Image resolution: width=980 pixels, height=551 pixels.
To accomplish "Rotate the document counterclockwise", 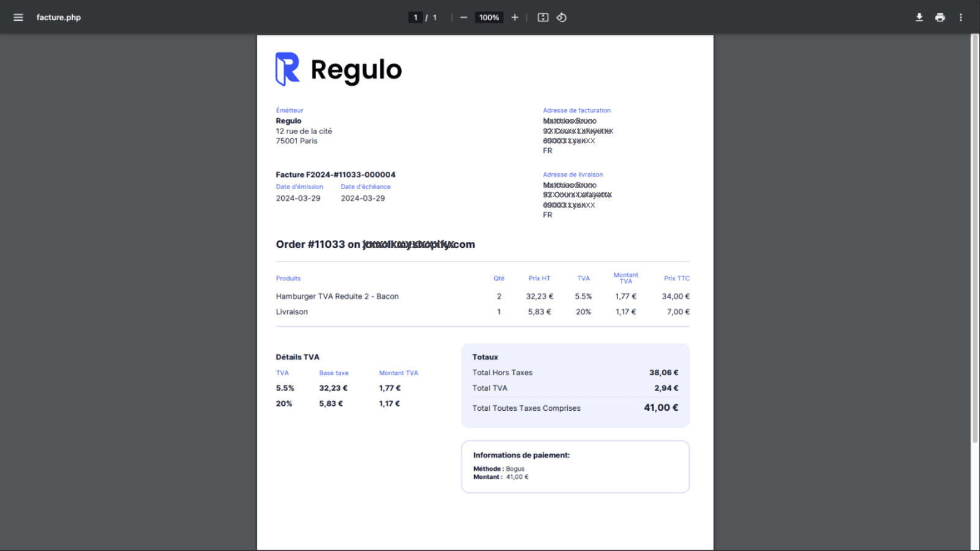I will tap(562, 17).
